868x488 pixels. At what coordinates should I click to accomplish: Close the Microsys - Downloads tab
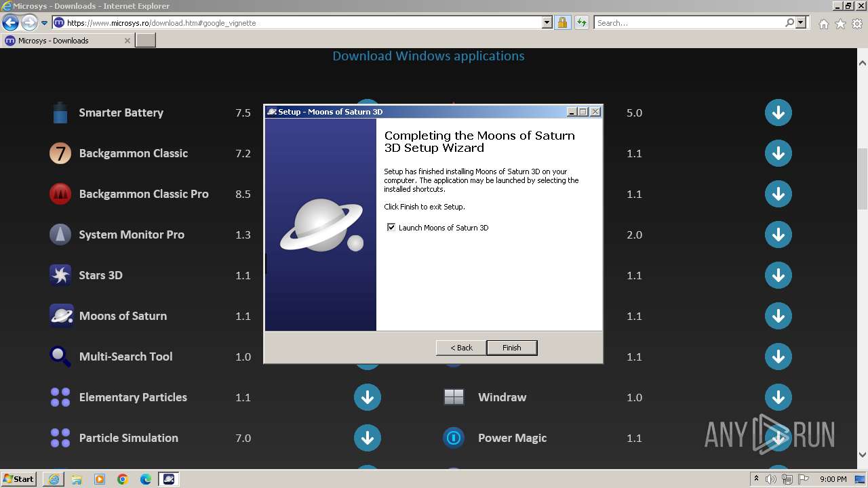coord(127,41)
